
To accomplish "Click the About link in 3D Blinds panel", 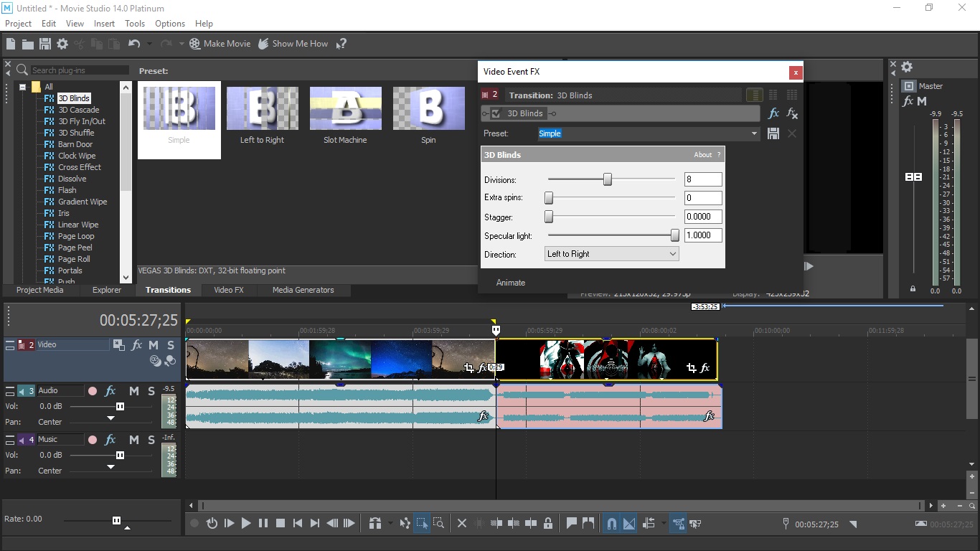I will click(702, 155).
